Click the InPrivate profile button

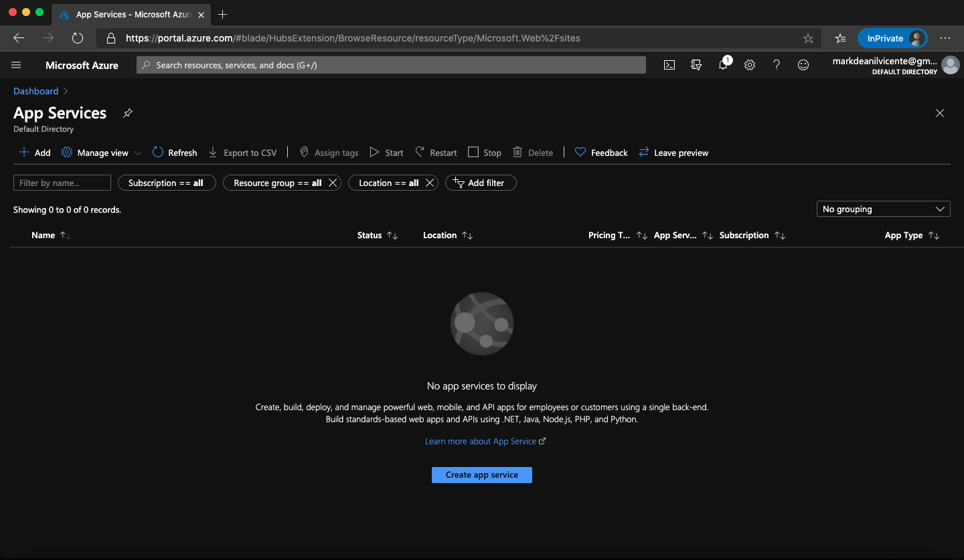pyautogui.click(x=892, y=38)
